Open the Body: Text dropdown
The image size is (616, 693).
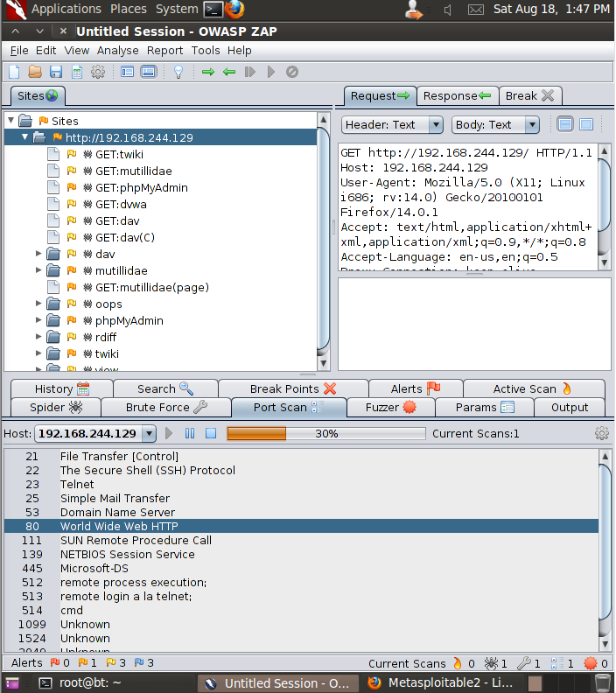pos(496,125)
